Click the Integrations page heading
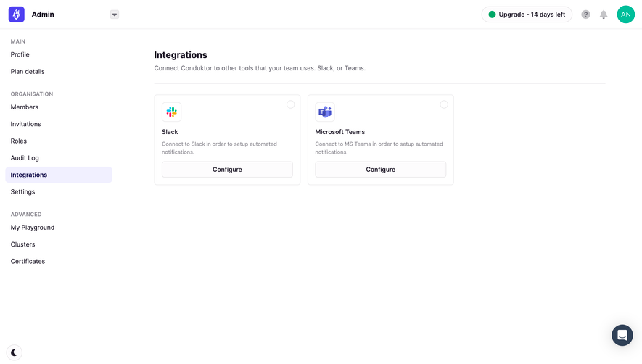 click(181, 55)
